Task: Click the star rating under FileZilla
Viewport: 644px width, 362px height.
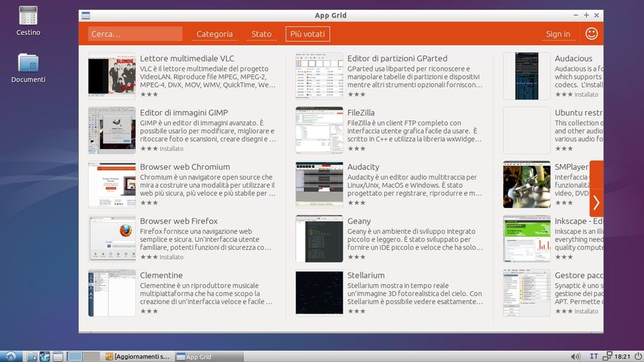Action: coord(356,148)
